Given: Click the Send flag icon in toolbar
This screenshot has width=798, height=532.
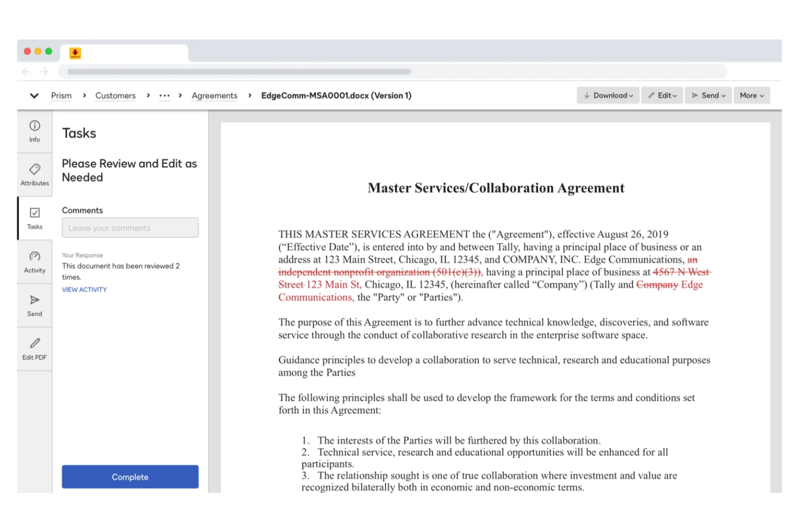Looking at the screenshot, I should tap(695, 95).
